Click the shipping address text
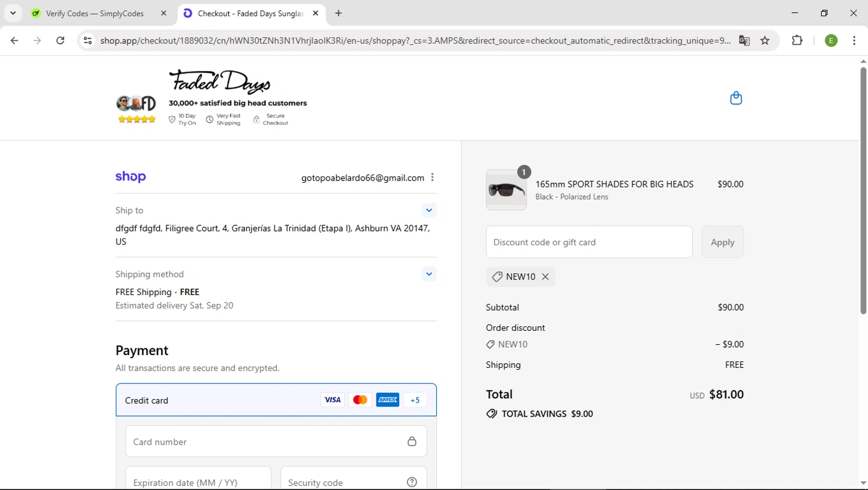This screenshot has width=868, height=490. pos(273,235)
